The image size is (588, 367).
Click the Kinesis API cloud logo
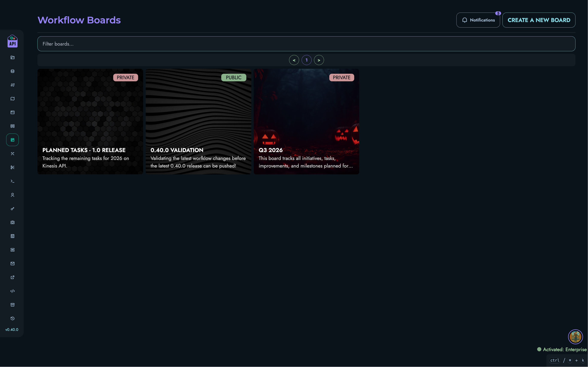pos(12,41)
